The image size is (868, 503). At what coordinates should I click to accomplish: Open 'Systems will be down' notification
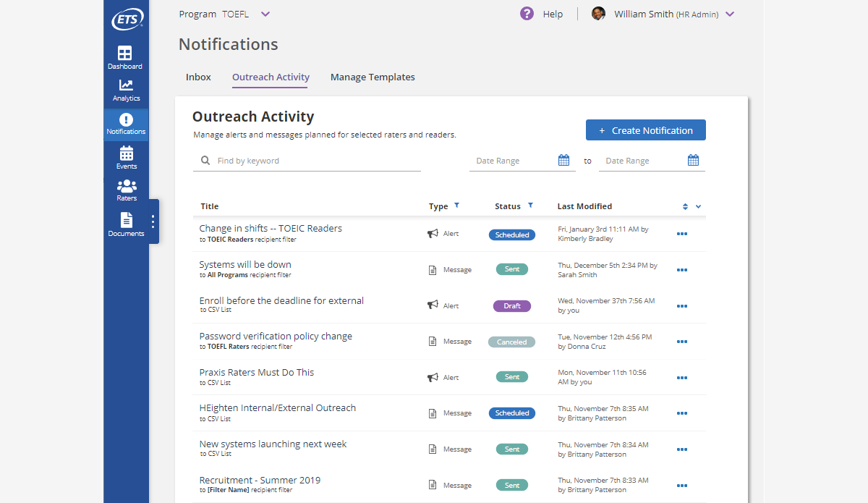(245, 265)
